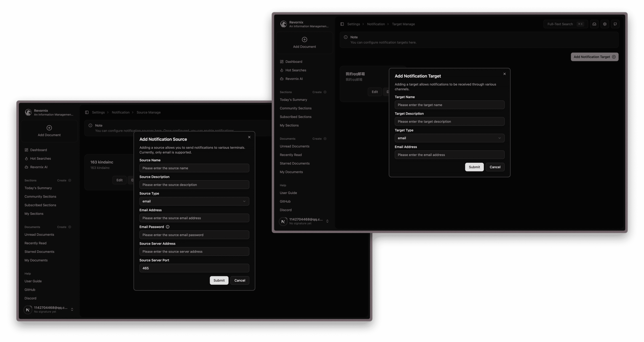
Task: Click Create plus icon next to Sections in Target Manage window
Action: (x=325, y=92)
